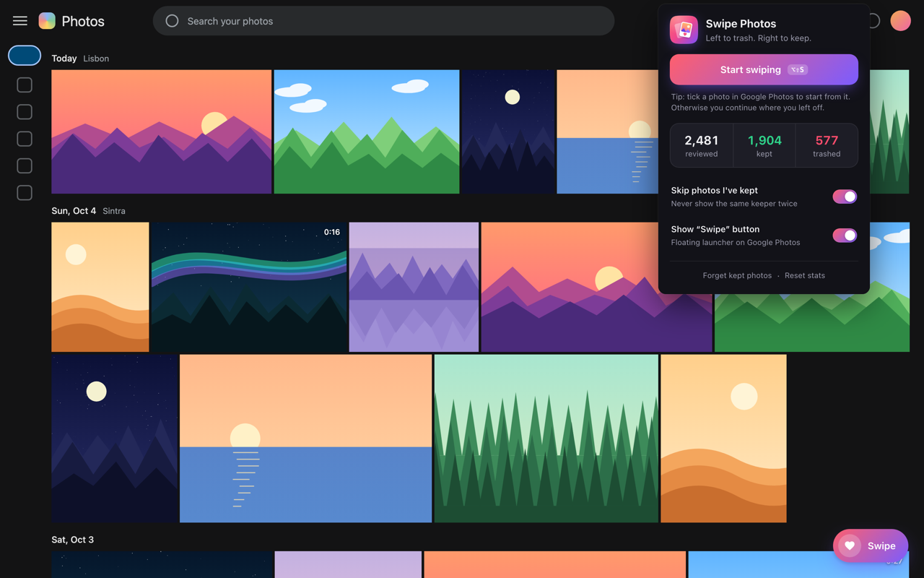This screenshot has width=924, height=578.
Task: Click the "Swipe Photos" panel title
Action: pos(741,24)
